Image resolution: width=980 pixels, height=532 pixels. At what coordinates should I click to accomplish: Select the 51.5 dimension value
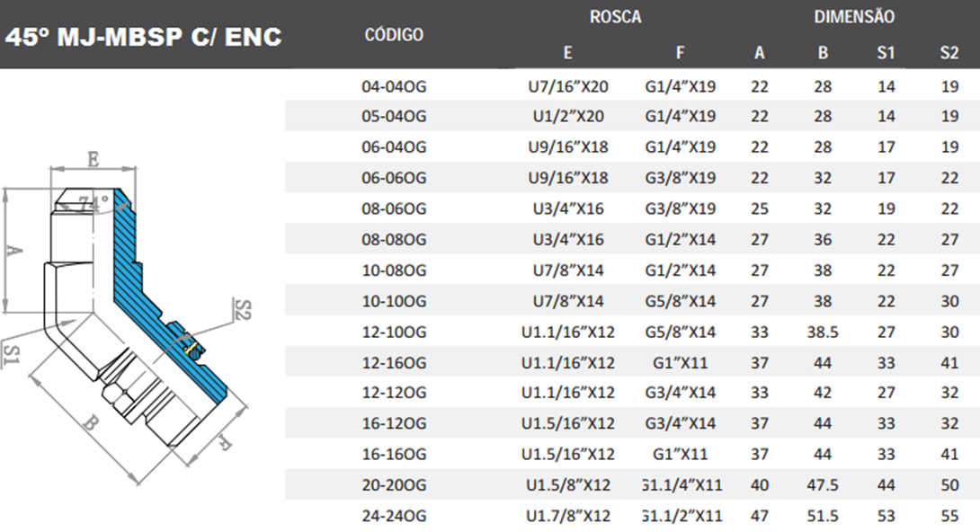pyautogui.click(x=823, y=516)
